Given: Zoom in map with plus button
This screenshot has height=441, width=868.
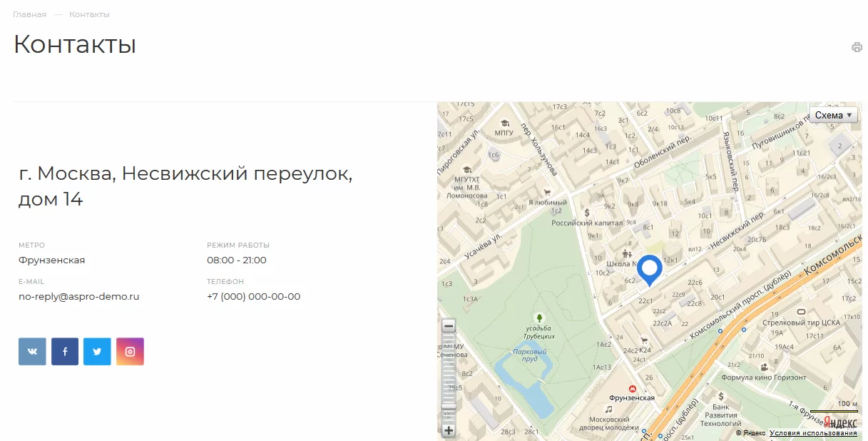Looking at the screenshot, I should tap(449, 430).
